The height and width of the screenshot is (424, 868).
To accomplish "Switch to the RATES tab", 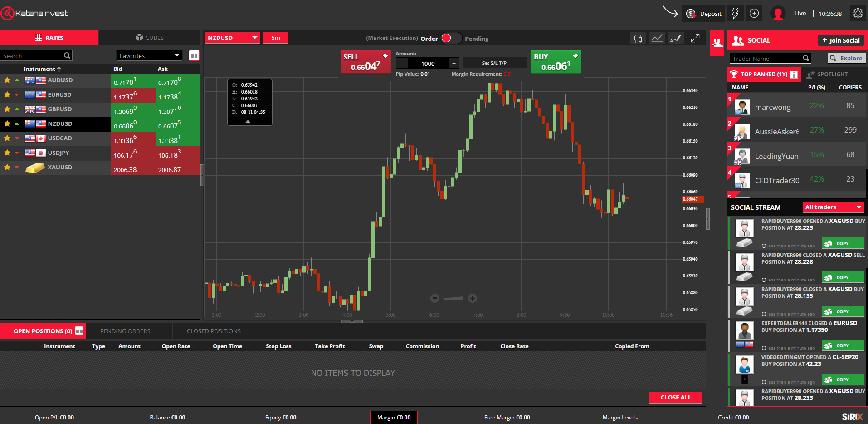I will click(49, 38).
